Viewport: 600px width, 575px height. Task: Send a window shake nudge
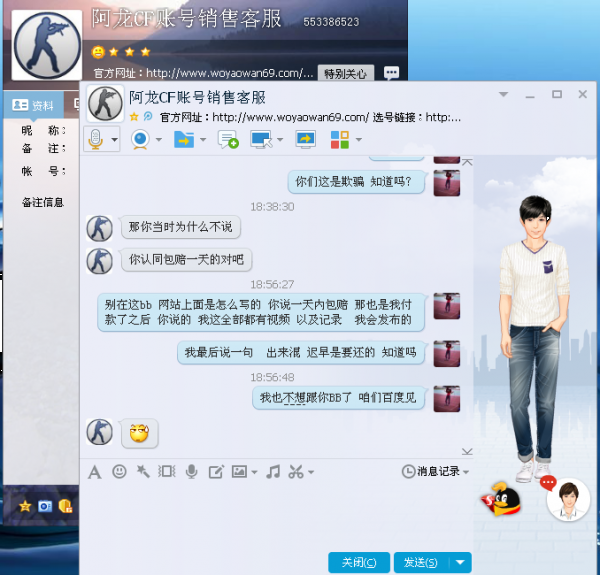pyautogui.click(x=167, y=471)
